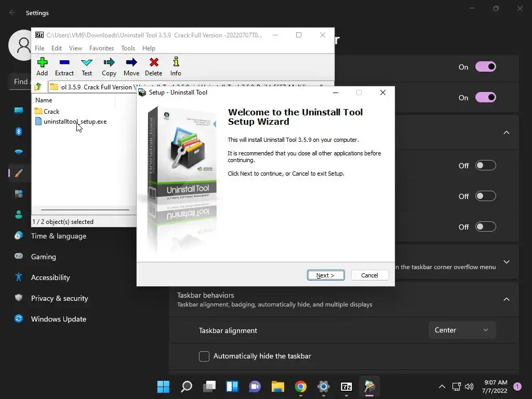Image resolution: width=532 pixels, height=399 pixels.
Task: Turn off the second On toggle
Action: (486, 97)
